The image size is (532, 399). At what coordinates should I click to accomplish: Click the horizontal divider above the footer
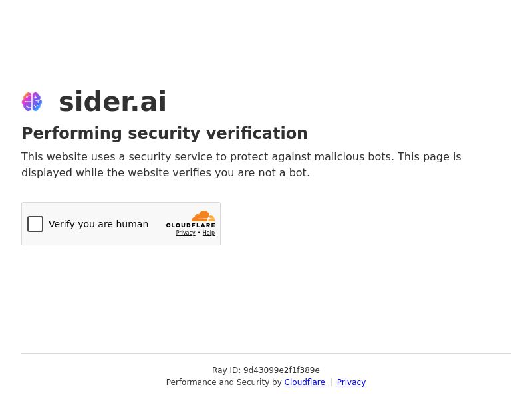click(x=266, y=353)
